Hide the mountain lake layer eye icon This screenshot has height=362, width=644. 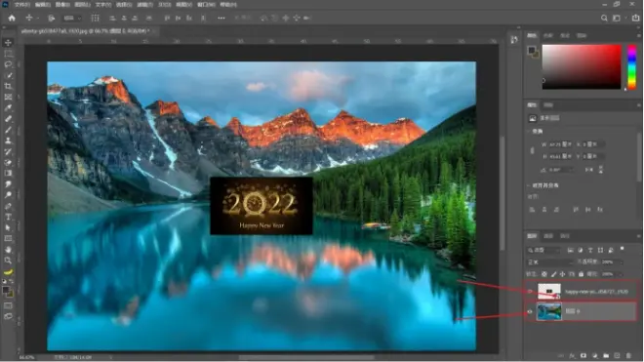tap(530, 311)
